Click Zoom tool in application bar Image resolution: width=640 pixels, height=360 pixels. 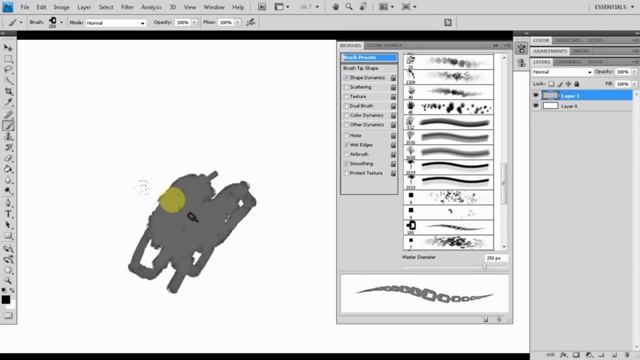(x=349, y=7)
